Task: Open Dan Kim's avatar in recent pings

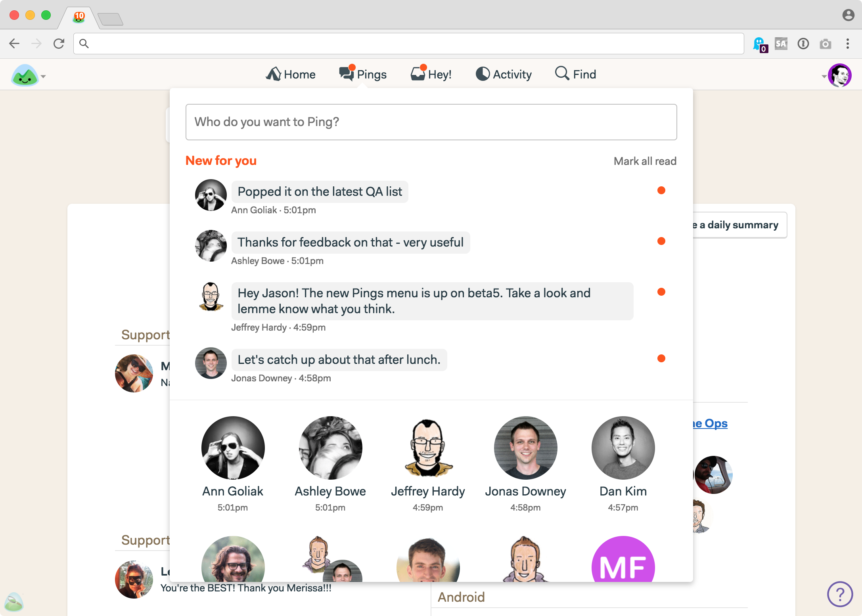Action: tap(623, 448)
